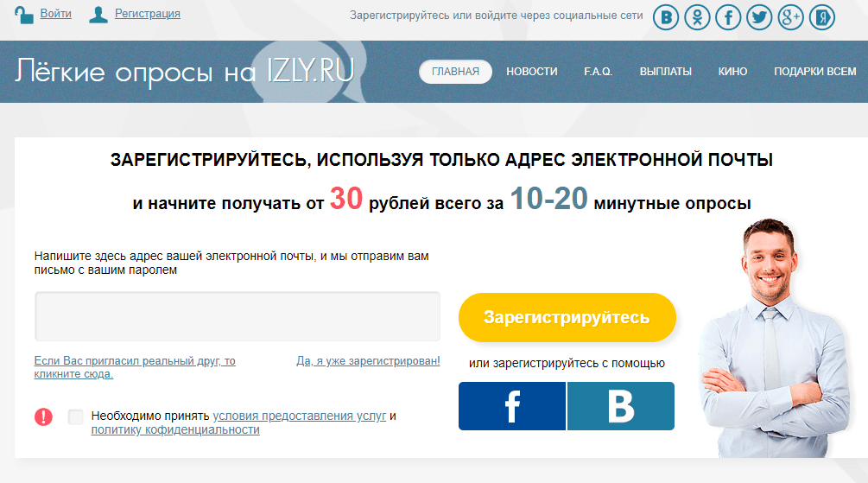This screenshot has width=868, height=483.
Task: Click the Twitter bird circle icon
Action: click(x=759, y=18)
